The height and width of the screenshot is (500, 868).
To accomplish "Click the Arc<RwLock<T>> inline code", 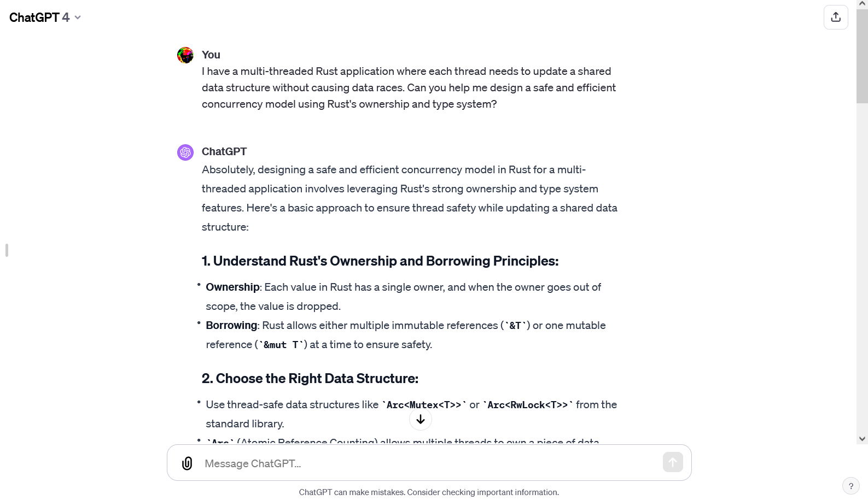I will 528,405.
